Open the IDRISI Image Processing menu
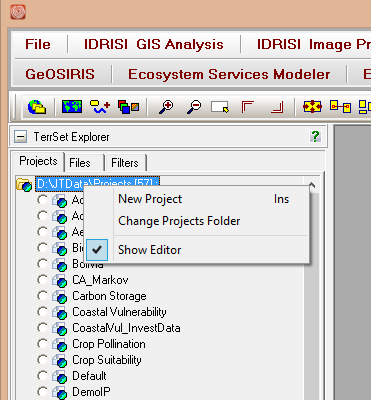Image resolution: width=371 pixels, height=400 pixels. point(313,44)
